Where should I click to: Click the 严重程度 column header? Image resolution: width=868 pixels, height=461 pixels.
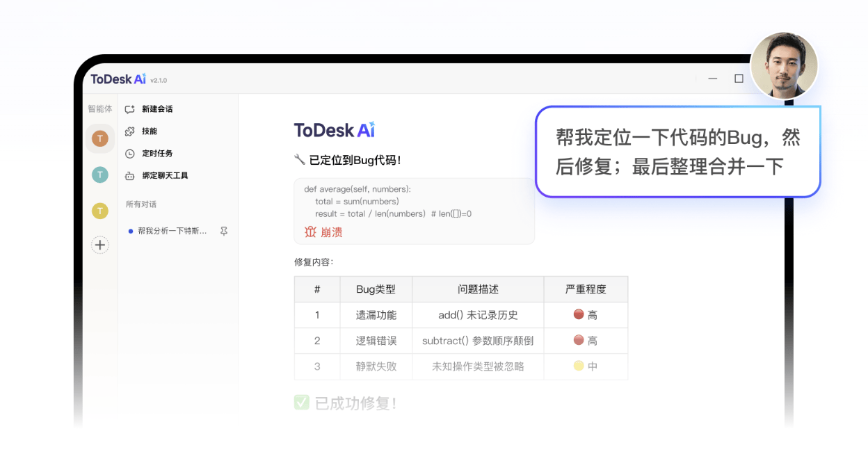(586, 289)
